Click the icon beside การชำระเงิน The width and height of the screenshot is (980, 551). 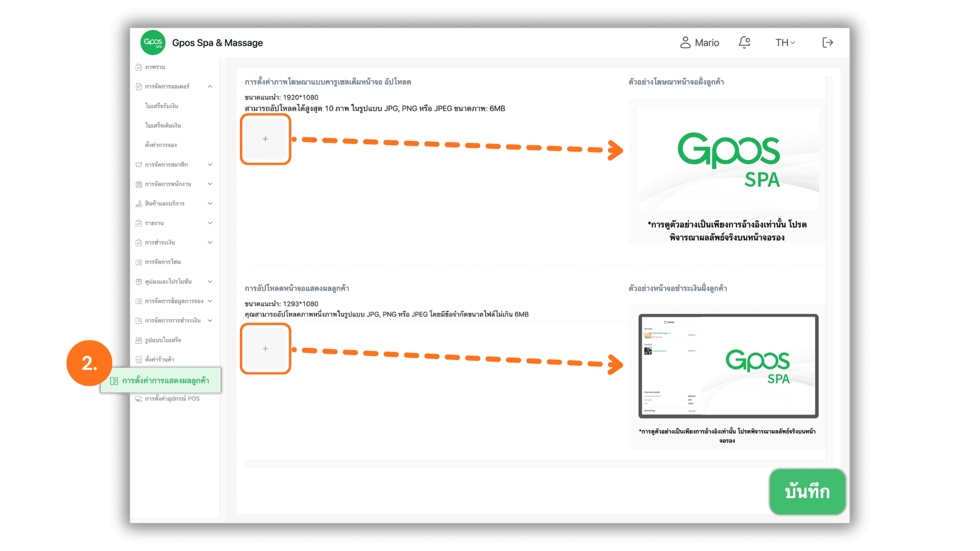138,243
